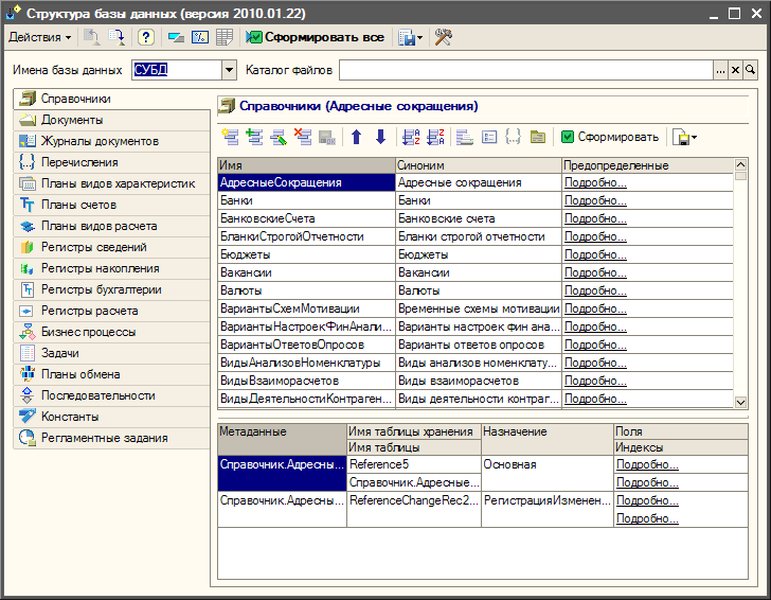771x600 pixels.
Task: Click the greyed OK form icon
Action: pos(326,137)
